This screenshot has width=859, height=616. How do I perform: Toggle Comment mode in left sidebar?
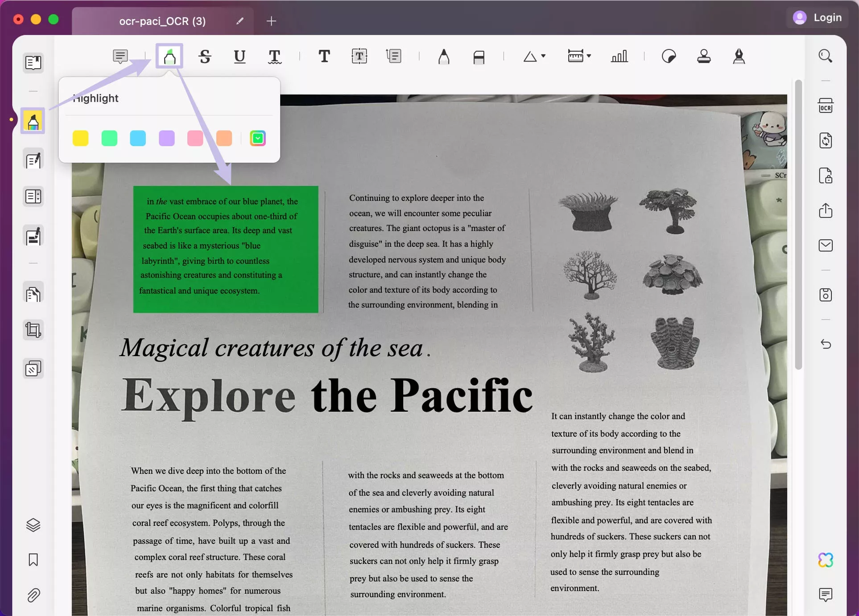pyautogui.click(x=33, y=121)
